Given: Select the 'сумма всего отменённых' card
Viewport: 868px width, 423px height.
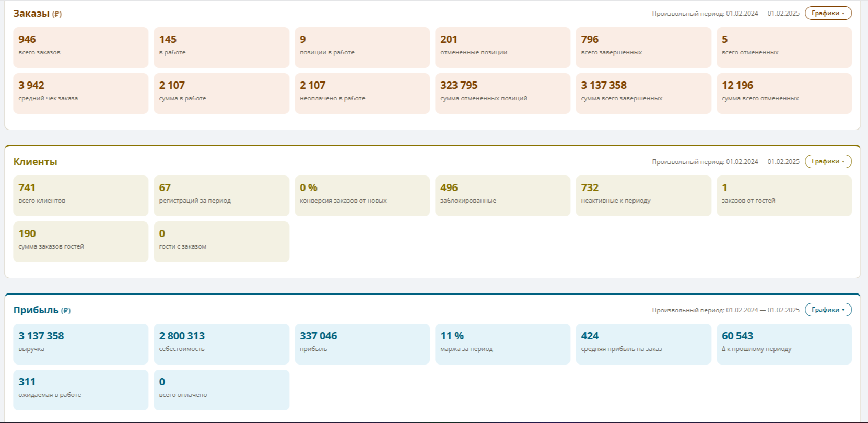Looking at the screenshot, I should tap(784, 93).
